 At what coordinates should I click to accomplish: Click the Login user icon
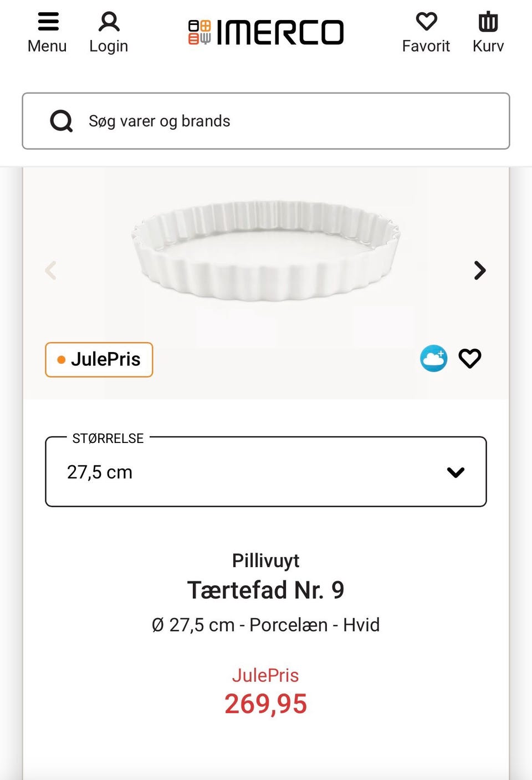click(109, 22)
